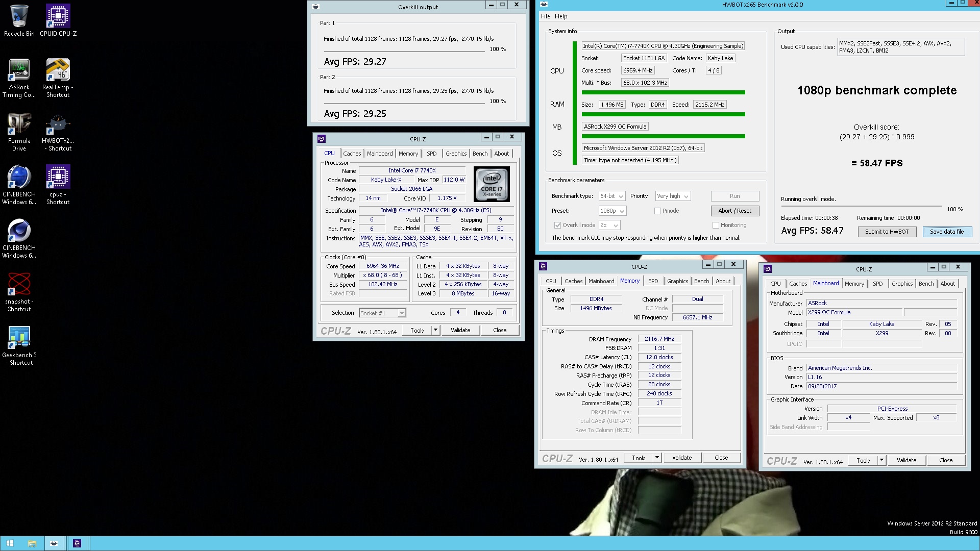Switch to Caches tab in CPU-Z CPU window
This screenshot has width=980, height=551.
[352, 154]
